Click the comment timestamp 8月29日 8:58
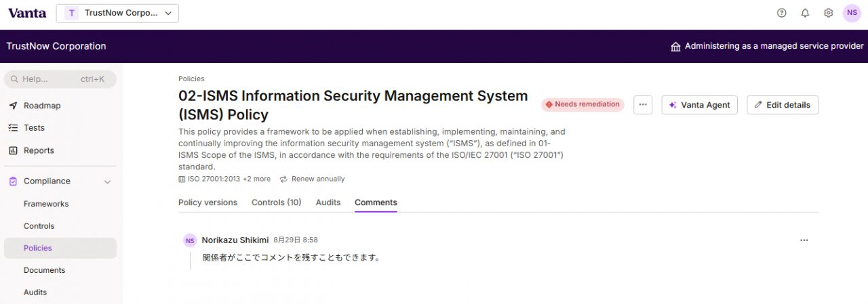868x304 pixels. pyautogui.click(x=296, y=240)
